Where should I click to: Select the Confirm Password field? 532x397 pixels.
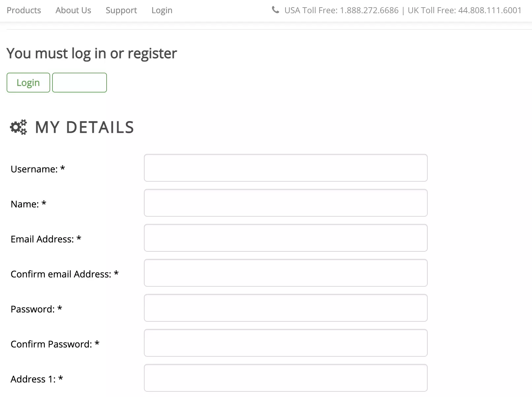click(x=285, y=343)
